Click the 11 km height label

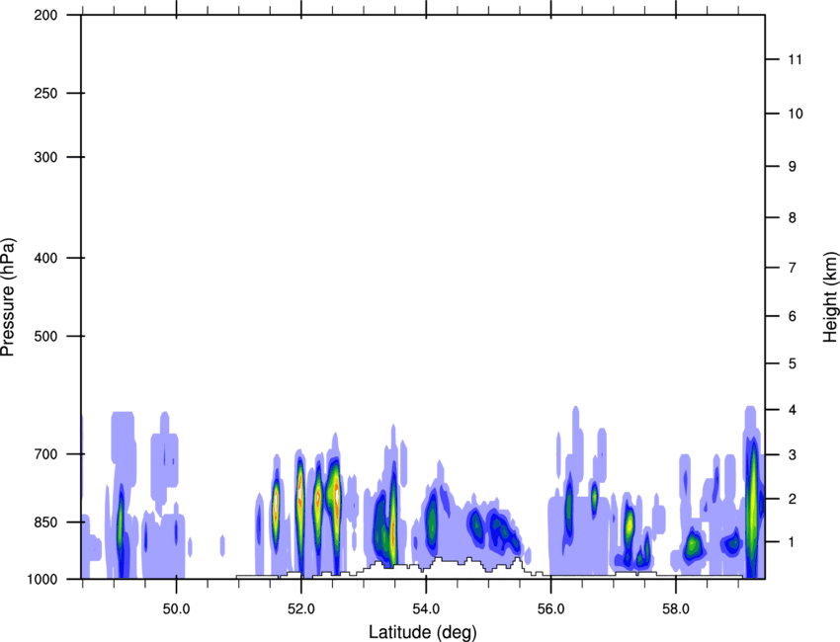pyautogui.click(x=795, y=59)
